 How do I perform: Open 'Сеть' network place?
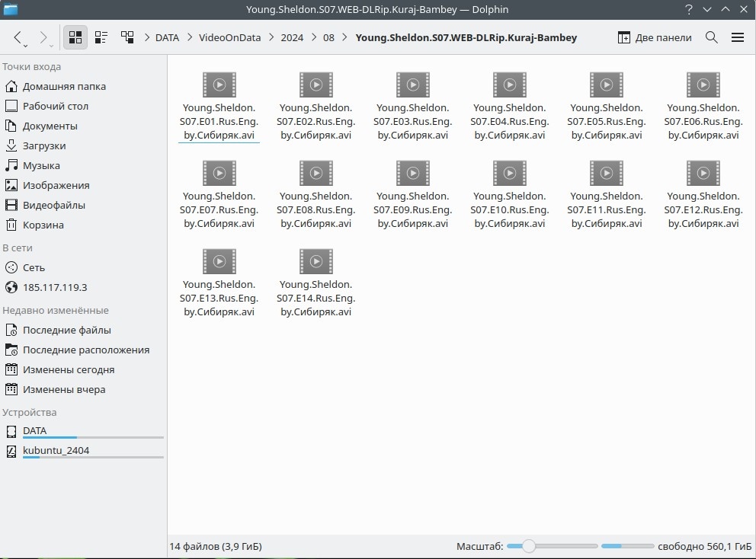(x=83, y=267)
